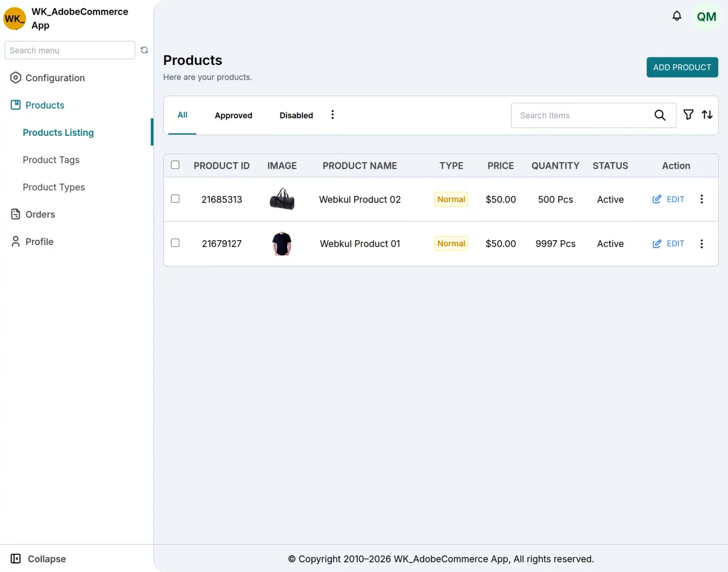This screenshot has height=572, width=728.
Task: Click the ADD PRODUCT button
Action: (x=682, y=67)
